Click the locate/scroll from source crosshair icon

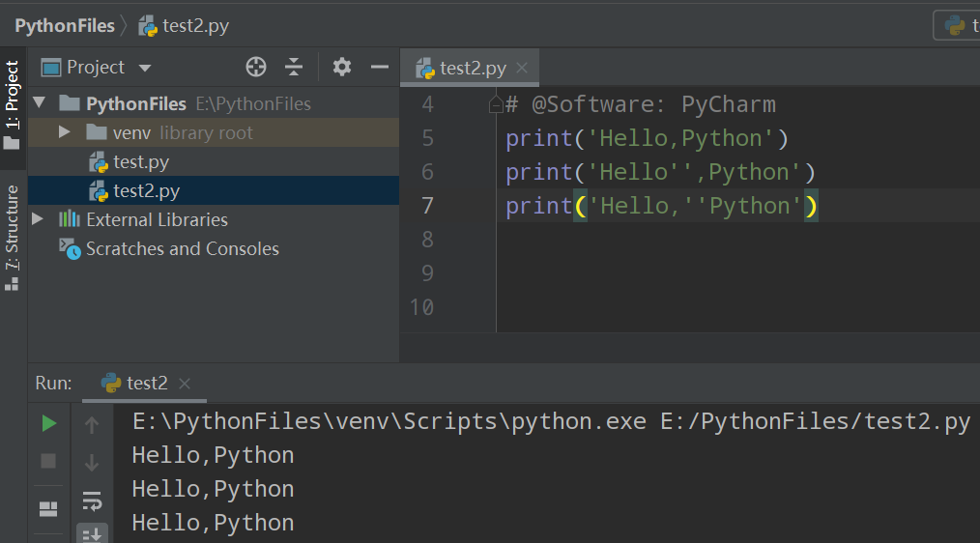point(256,67)
